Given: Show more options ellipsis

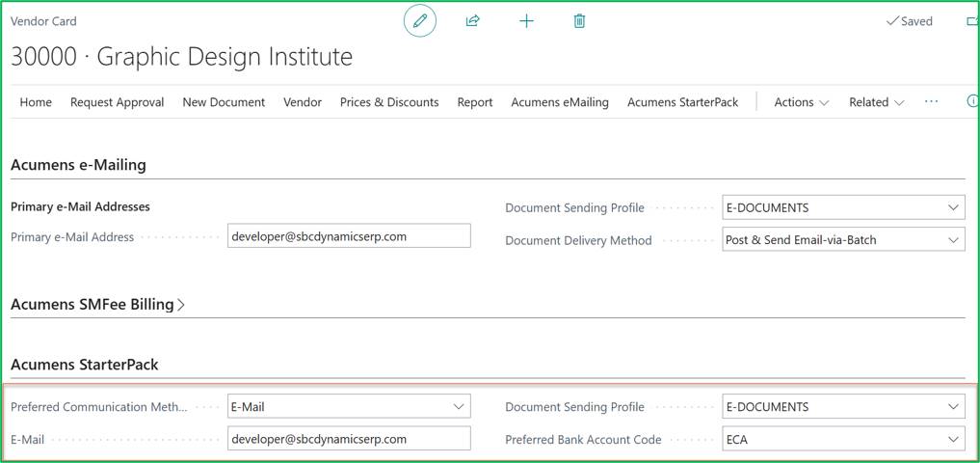Looking at the screenshot, I should click(931, 100).
